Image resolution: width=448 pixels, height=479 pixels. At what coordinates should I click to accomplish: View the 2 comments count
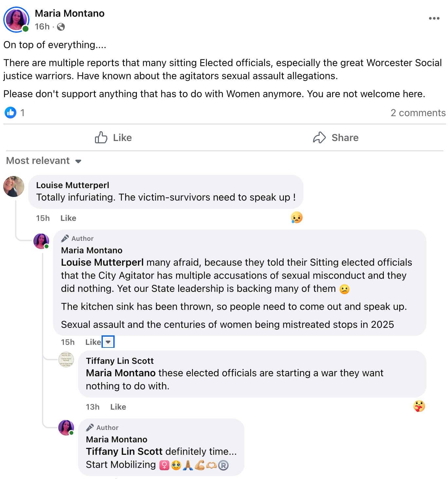(418, 113)
